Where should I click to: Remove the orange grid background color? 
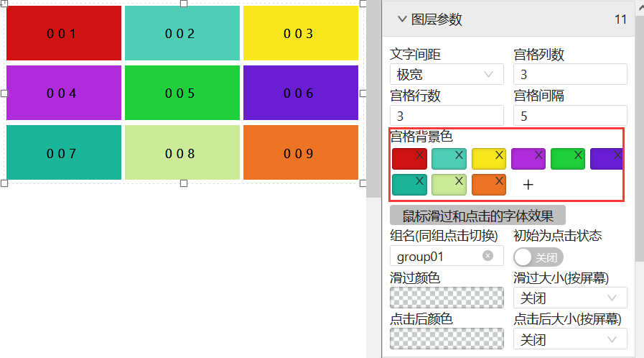click(x=498, y=181)
